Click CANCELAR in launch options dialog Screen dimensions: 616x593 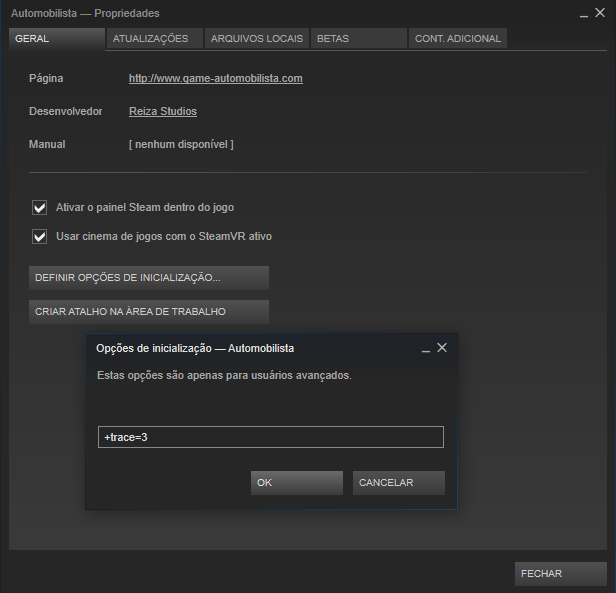(399, 483)
